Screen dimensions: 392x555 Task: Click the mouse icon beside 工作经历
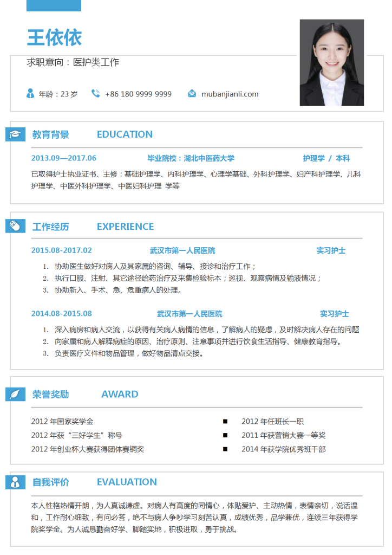(15, 226)
